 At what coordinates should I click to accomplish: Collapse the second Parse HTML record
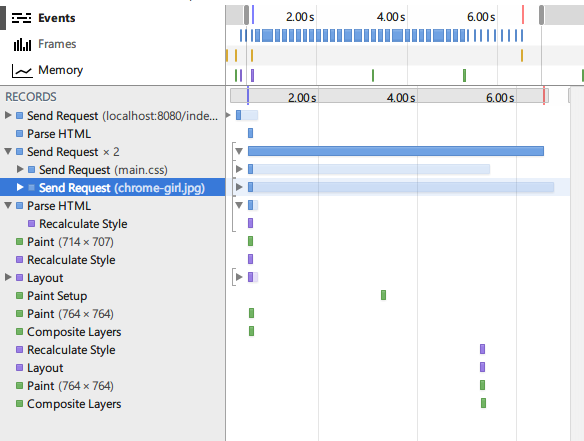click(8, 206)
